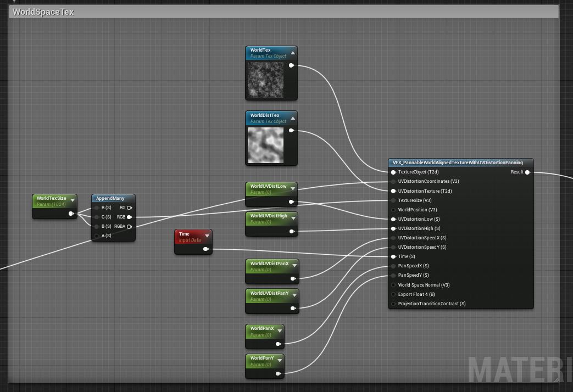The height and width of the screenshot is (392, 573).
Task: Click the WorldTex node output pin
Action: pos(291,65)
